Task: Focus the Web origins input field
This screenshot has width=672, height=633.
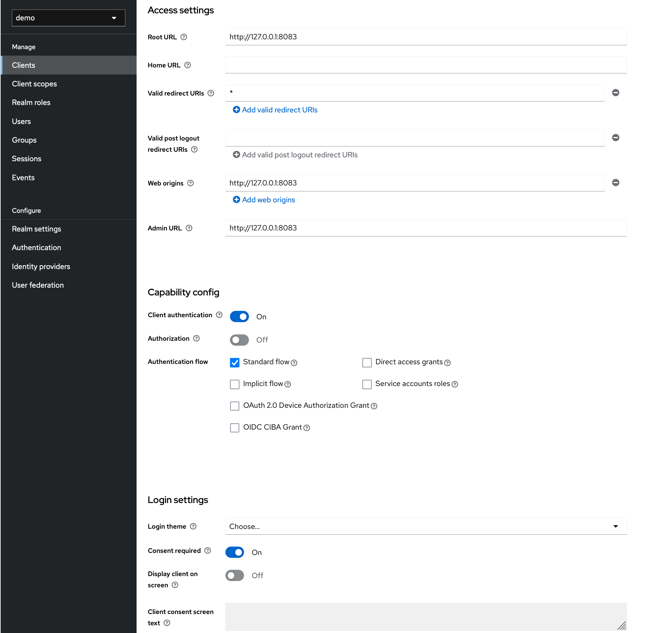Action: 415,183
